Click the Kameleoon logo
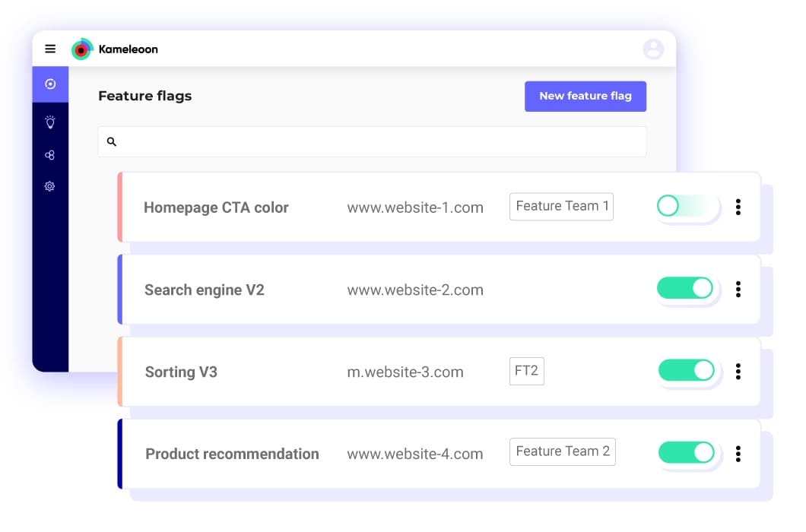Image resolution: width=806 pixels, height=532 pixels. 115,49
